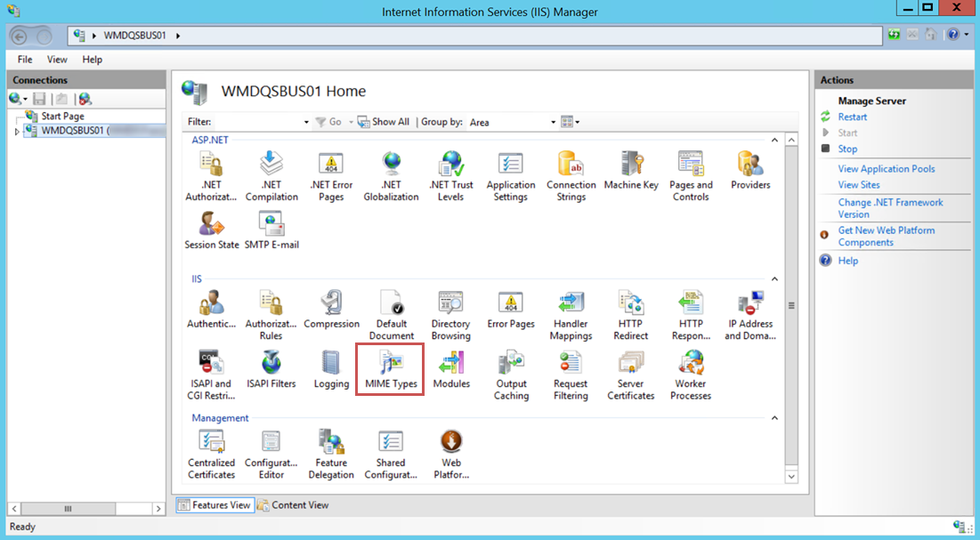The image size is (980, 540).
Task: Select the Machine Key icon
Action: click(x=630, y=170)
